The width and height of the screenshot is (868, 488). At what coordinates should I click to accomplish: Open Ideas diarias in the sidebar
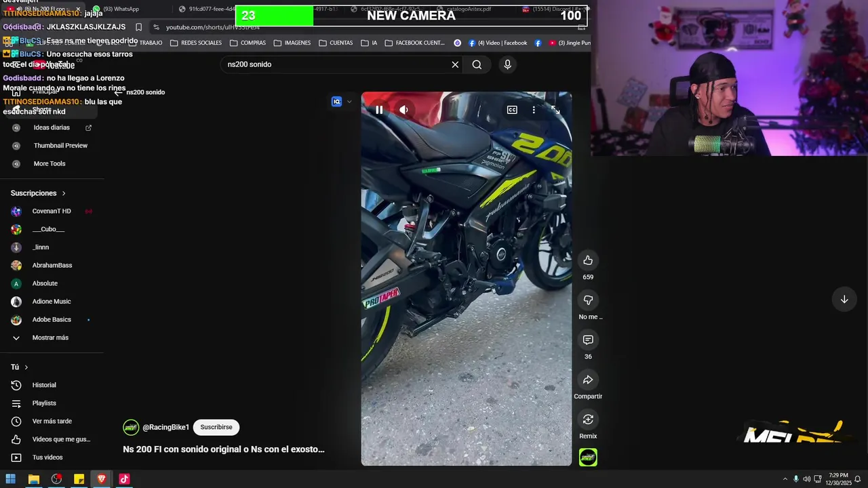[52, 127]
